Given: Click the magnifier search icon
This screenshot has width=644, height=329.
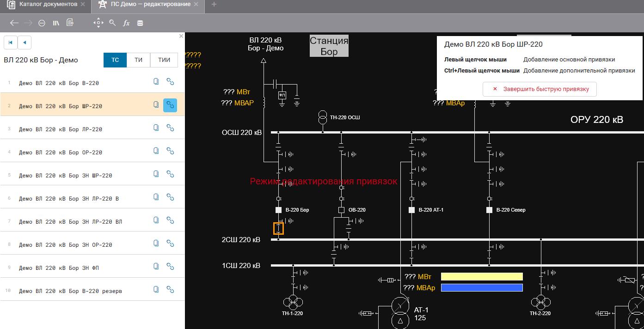Looking at the screenshot, I should click(112, 23).
